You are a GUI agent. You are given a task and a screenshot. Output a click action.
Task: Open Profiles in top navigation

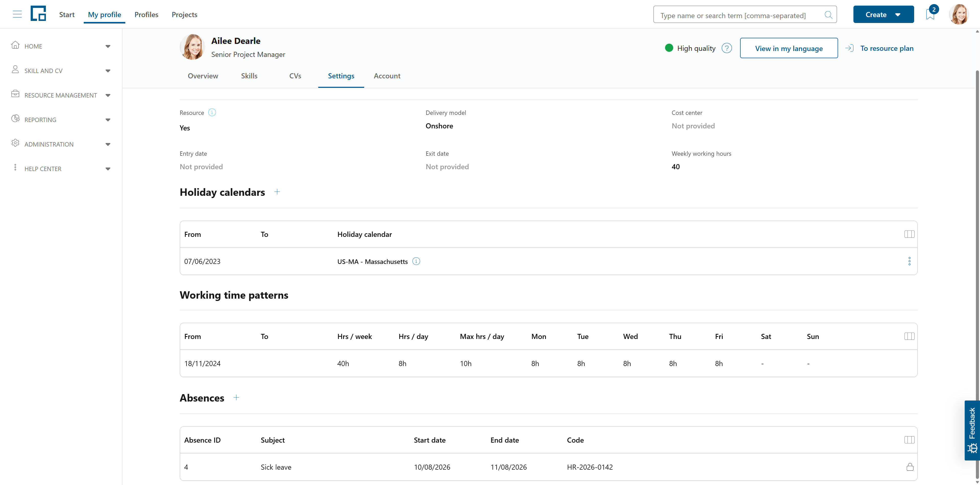click(146, 15)
